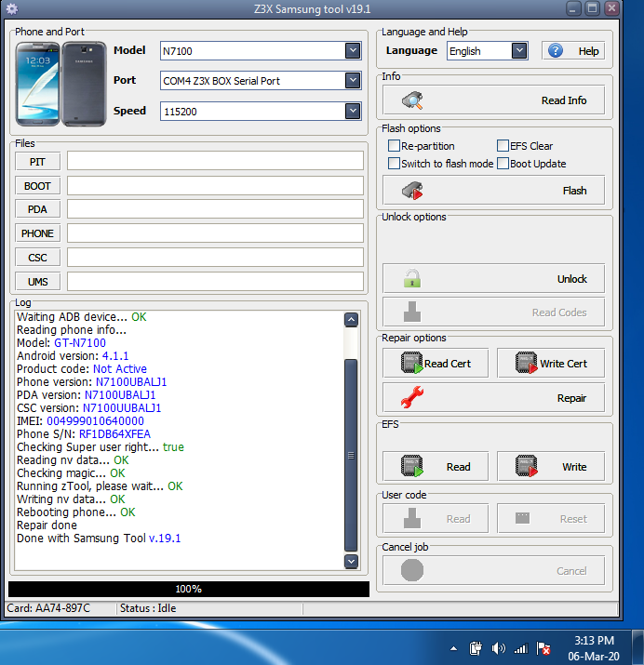Click the PIT file path field
The image size is (644, 665).
pyautogui.click(x=215, y=161)
